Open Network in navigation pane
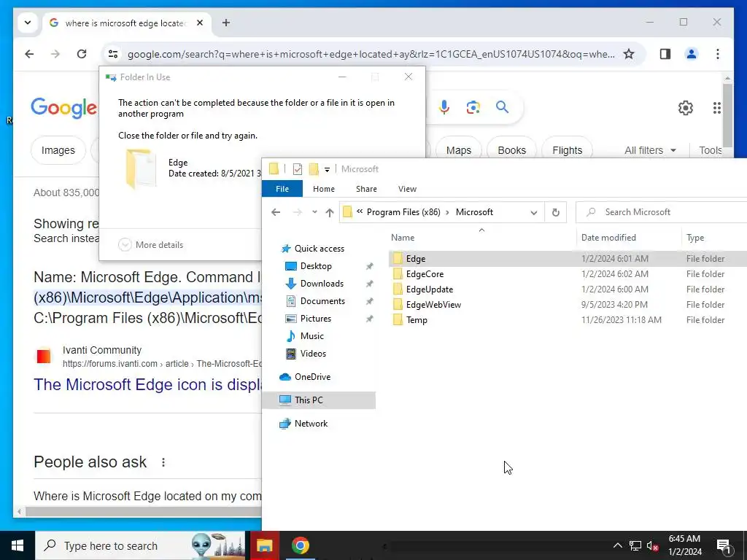Image resolution: width=747 pixels, height=560 pixels. pyautogui.click(x=311, y=424)
